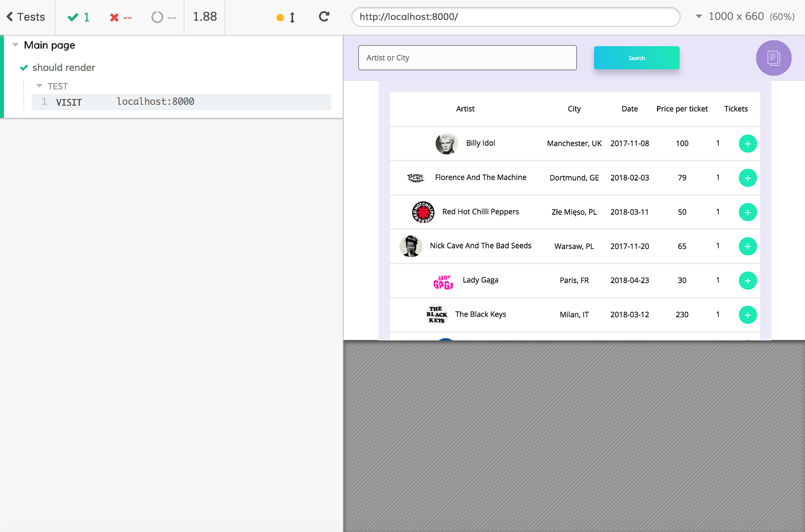
Task: Click the price 65 for Nick Cave
Action: click(682, 246)
